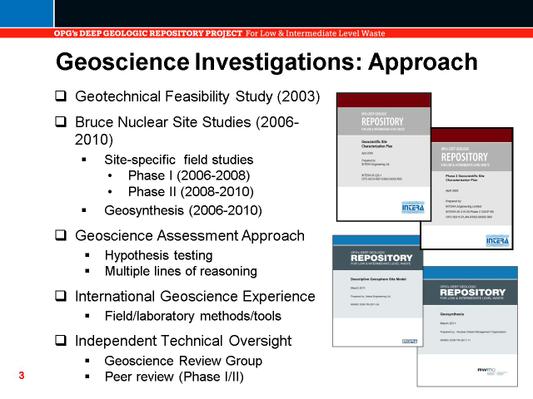Select 'International Geoscience Experience' bullet

pos(195,296)
